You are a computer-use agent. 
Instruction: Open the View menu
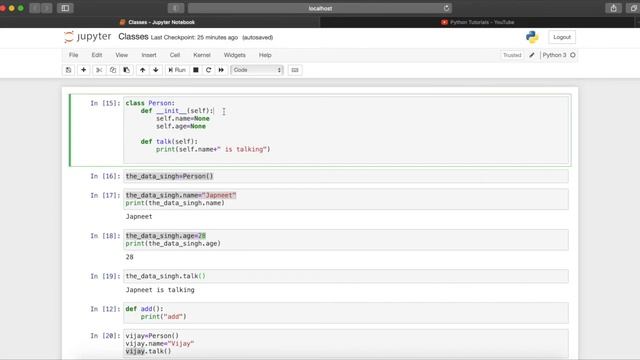(121, 55)
